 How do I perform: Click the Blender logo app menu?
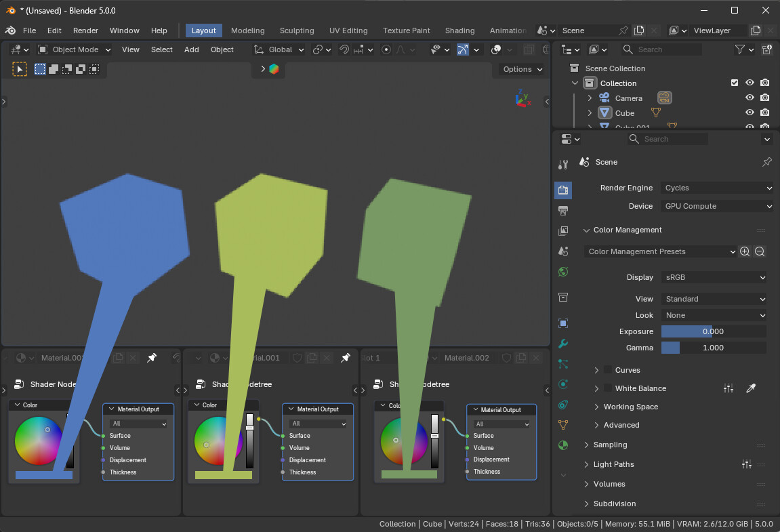10,30
